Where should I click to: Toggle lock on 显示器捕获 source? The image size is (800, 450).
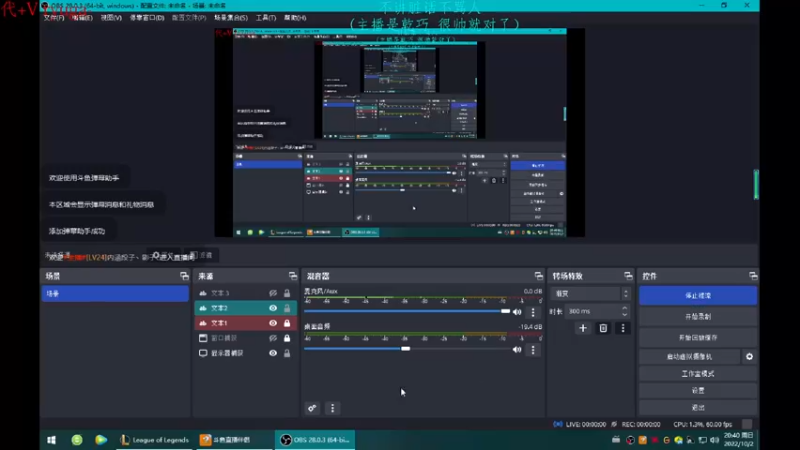287,353
